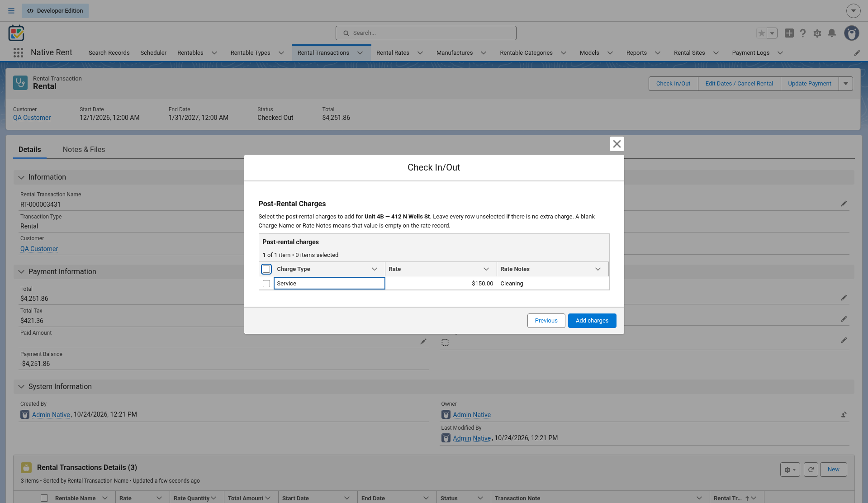Image resolution: width=868 pixels, height=503 pixels.
Task: Open the related list gear settings
Action: click(790, 470)
